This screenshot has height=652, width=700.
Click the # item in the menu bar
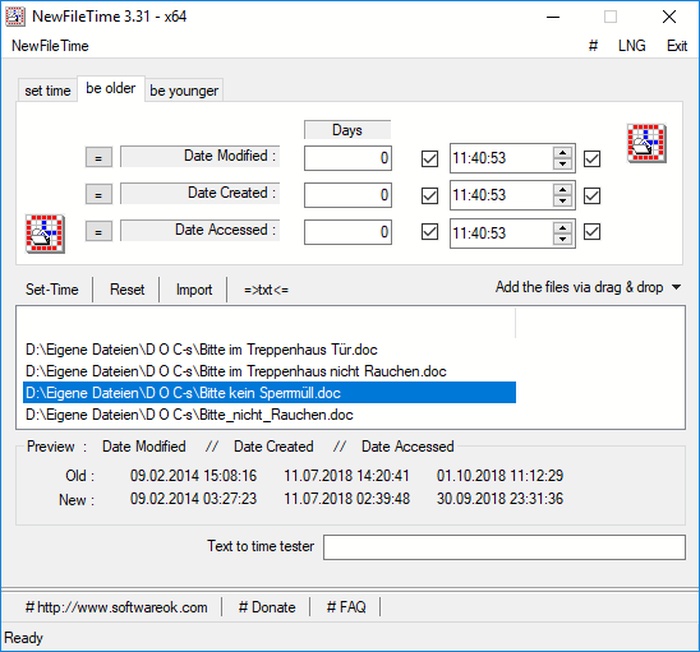point(593,46)
